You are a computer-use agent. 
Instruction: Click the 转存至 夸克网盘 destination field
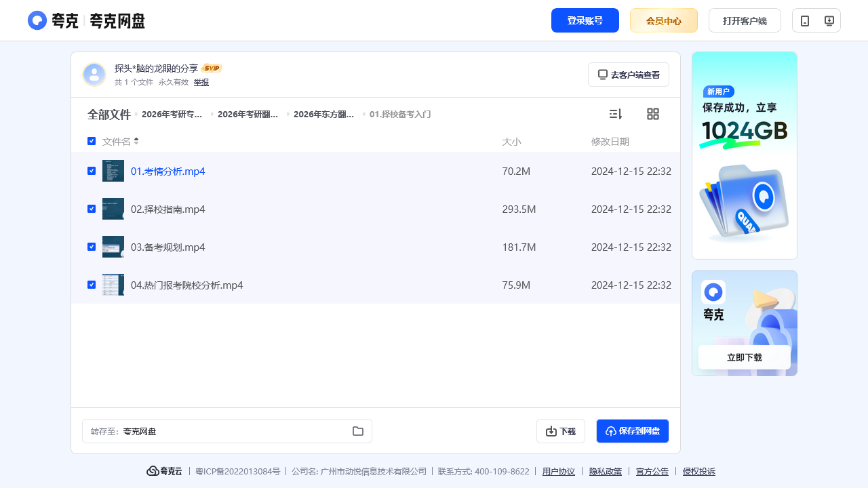click(227, 431)
